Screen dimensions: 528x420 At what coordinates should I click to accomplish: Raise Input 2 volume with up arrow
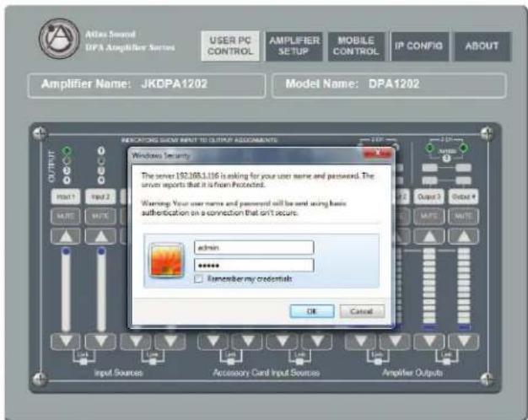100,236
